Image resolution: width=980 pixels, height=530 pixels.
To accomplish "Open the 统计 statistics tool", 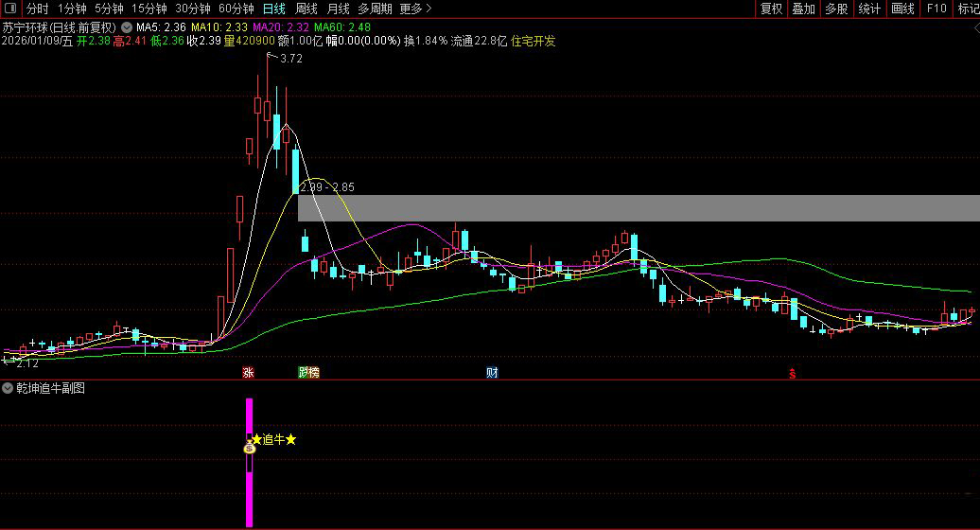I will coord(869,9).
